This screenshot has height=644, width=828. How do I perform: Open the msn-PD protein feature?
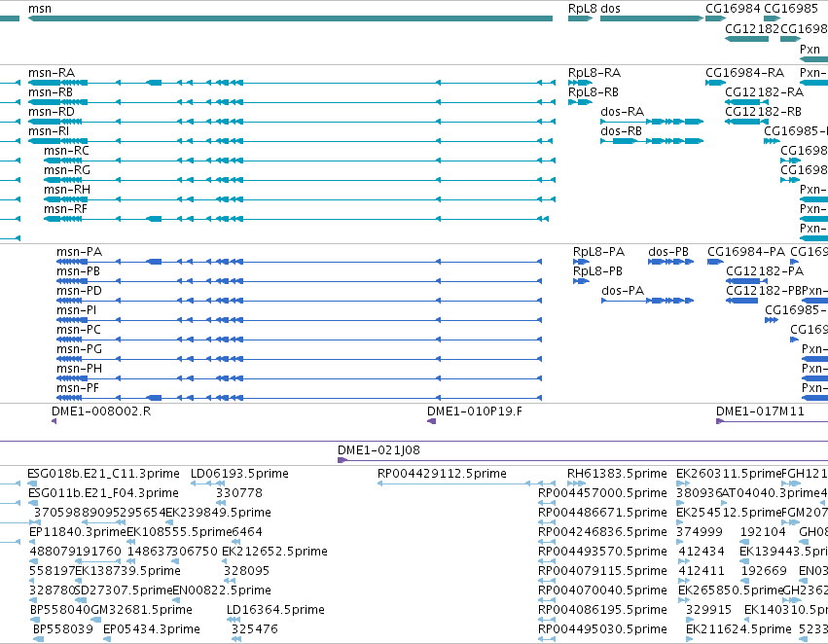[x=299, y=301]
